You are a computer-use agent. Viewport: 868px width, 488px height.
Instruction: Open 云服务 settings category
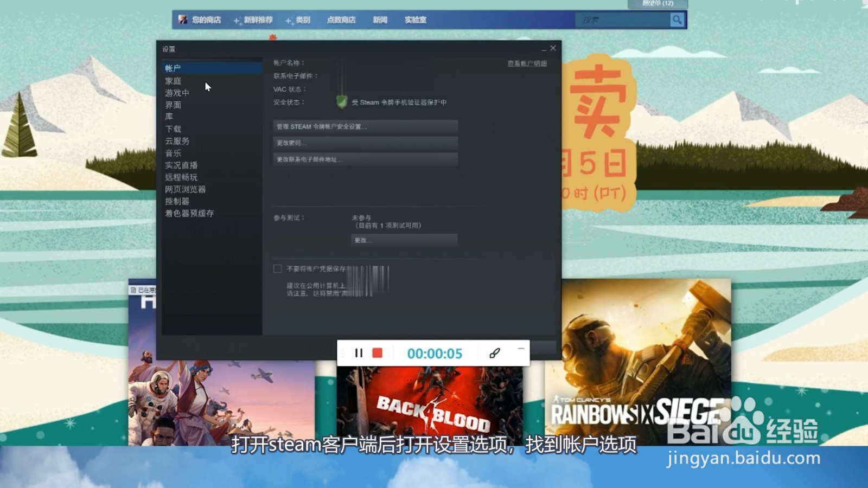177,141
